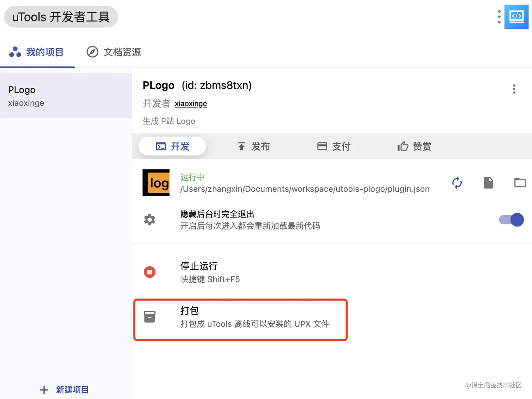Click the 开启后每次进入都会重新加载最新代码 description
This screenshot has width=532, height=399.
(x=250, y=226)
